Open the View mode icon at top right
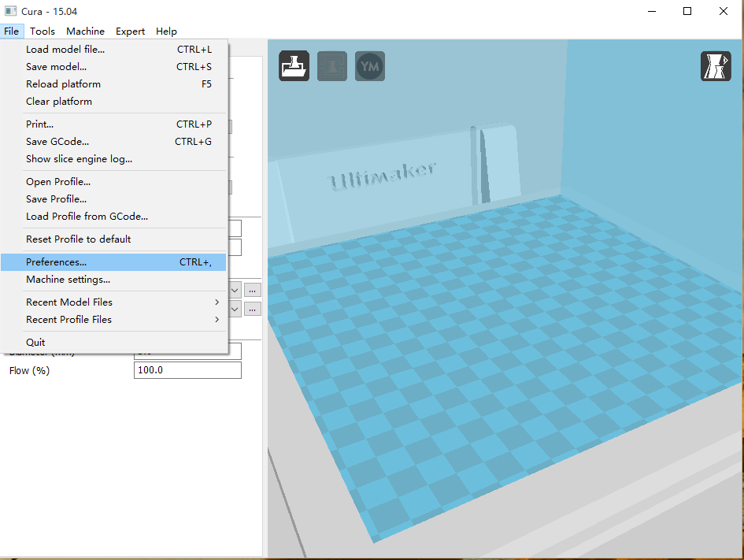Image resolution: width=744 pixels, height=560 pixels. [x=716, y=66]
